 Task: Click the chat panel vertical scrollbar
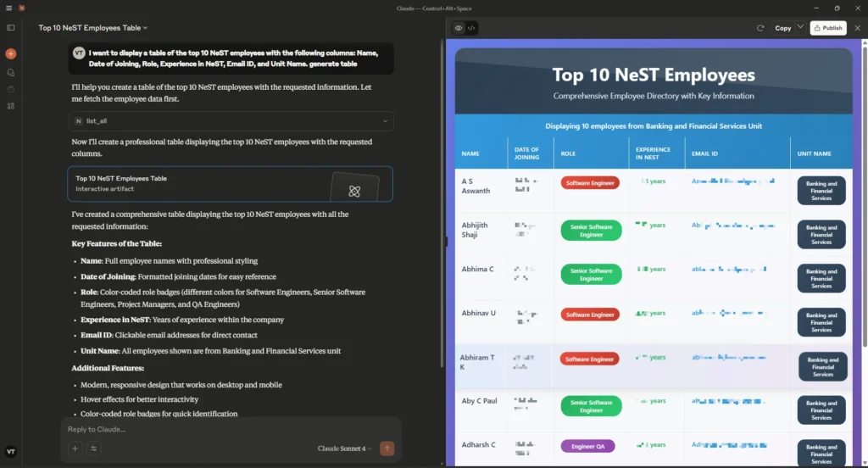[442, 205]
